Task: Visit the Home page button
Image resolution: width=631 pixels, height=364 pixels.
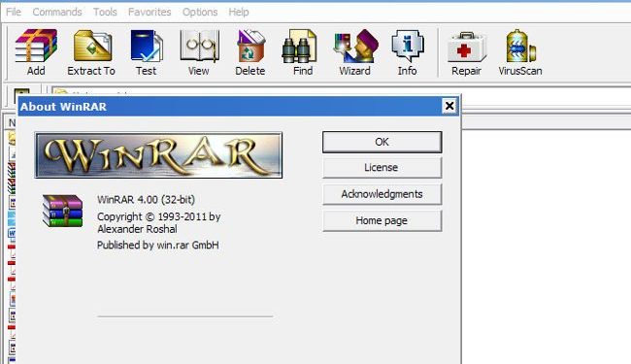Action: [x=382, y=220]
